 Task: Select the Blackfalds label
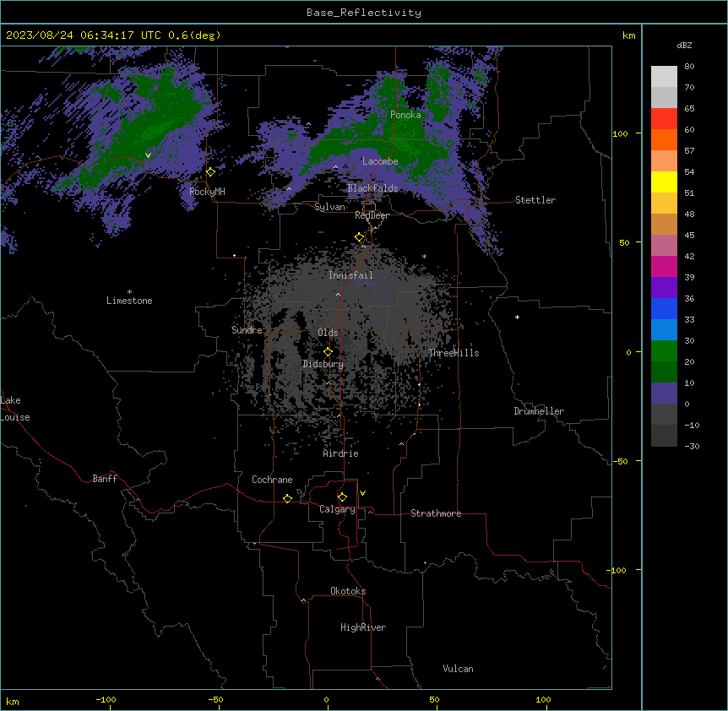tap(372, 188)
